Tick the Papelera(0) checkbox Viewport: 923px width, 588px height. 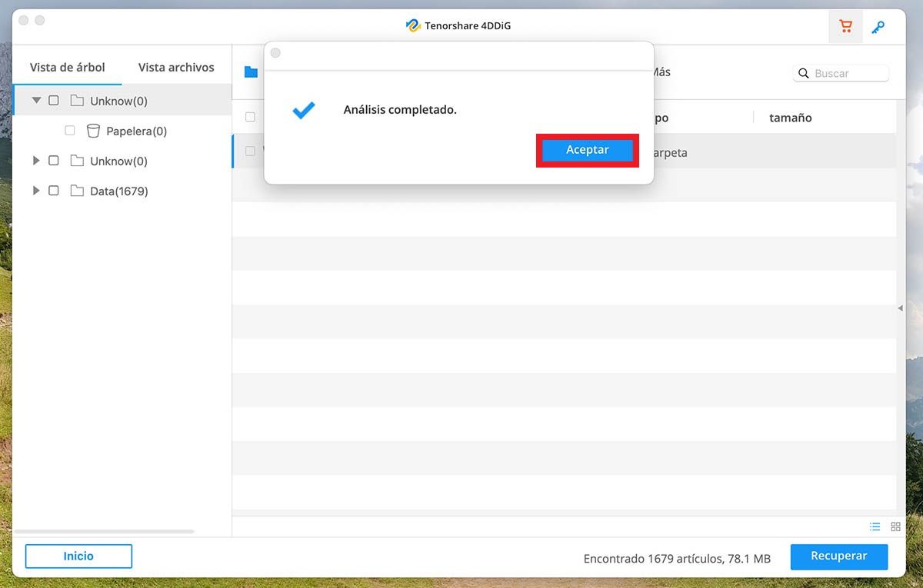click(x=70, y=131)
